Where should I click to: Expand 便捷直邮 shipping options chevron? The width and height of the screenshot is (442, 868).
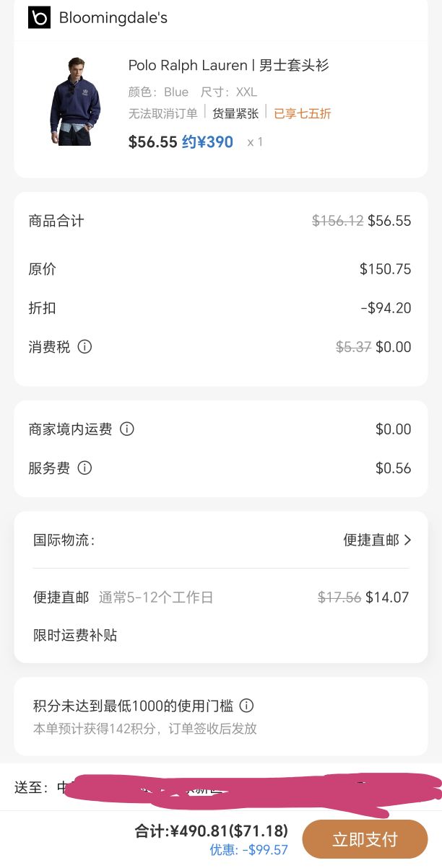(x=407, y=540)
